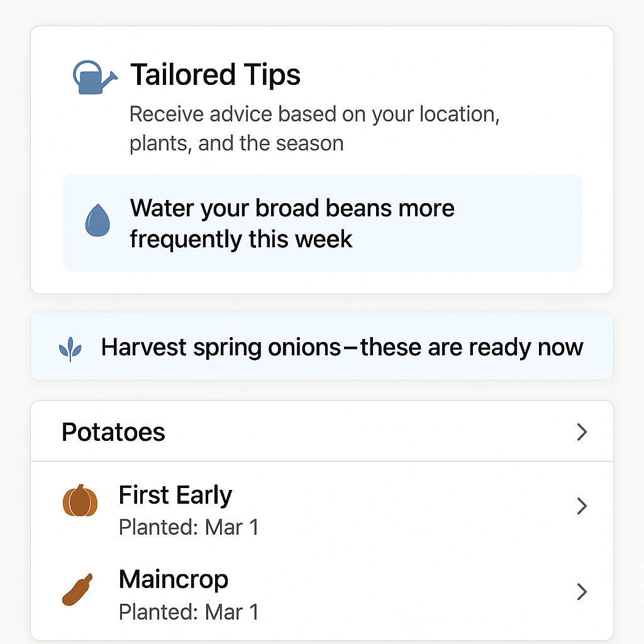Viewport: 644px width, 644px height.
Task: Click Maincrop's Planted: Mar 1 date
Action: pos(189,612)
